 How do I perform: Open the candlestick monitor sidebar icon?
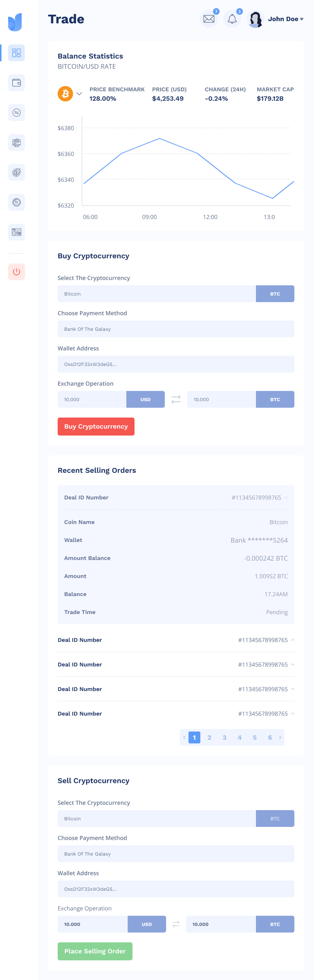(16, 142)
